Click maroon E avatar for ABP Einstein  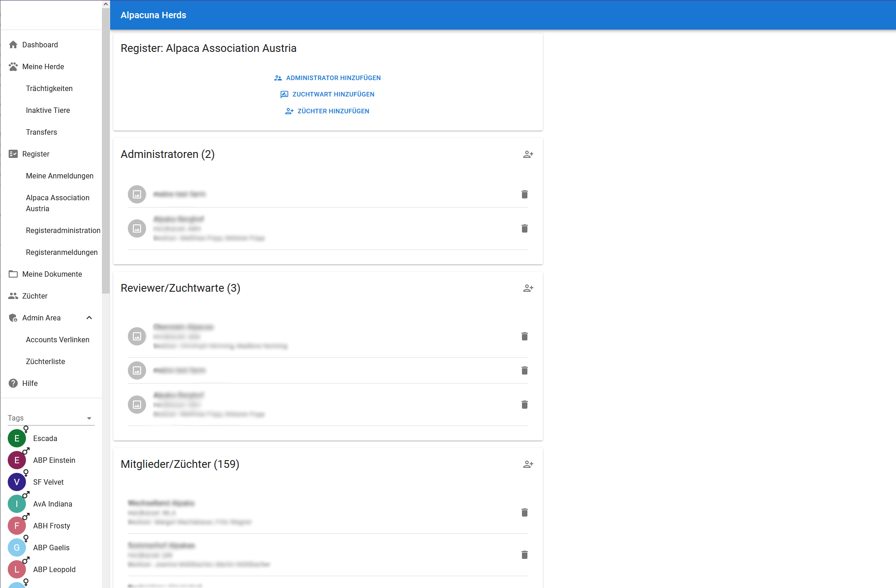coord(17,460)
